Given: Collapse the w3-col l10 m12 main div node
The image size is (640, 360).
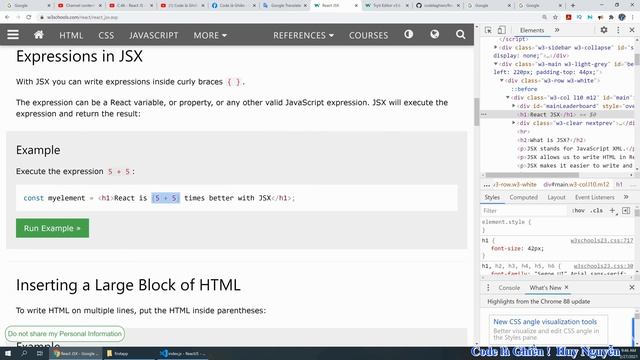Looking at the screenshot, I should click(x=508, y=98).
